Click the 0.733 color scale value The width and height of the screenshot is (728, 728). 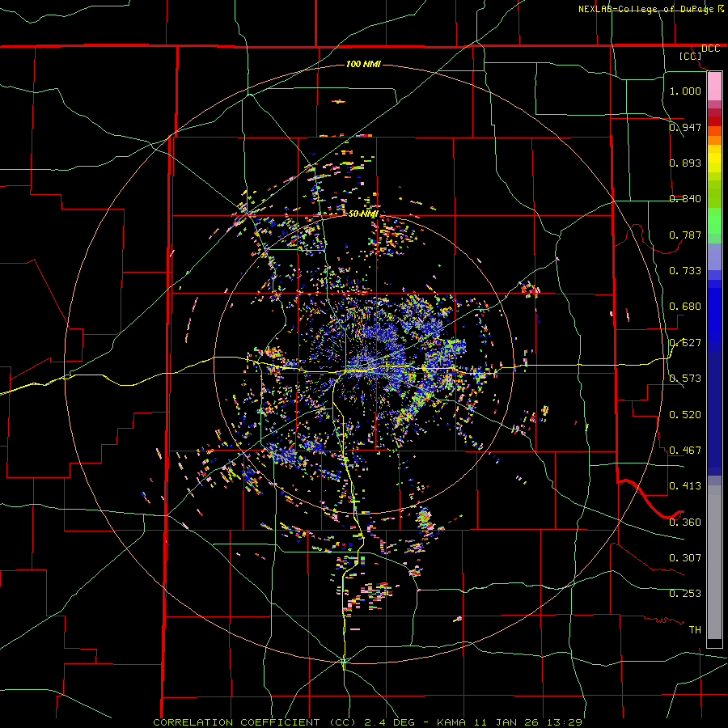685,271
